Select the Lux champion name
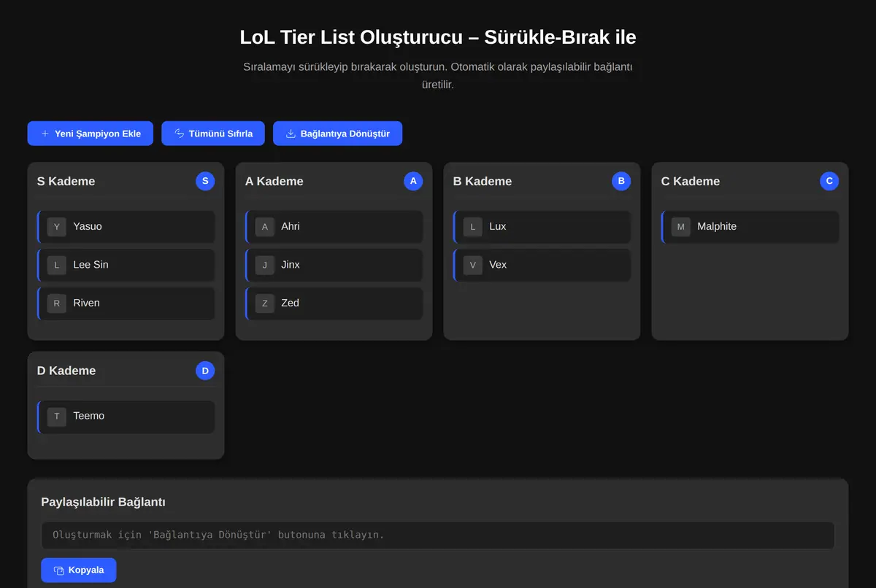Screen dimensions: 876x588 coord(498,227)
